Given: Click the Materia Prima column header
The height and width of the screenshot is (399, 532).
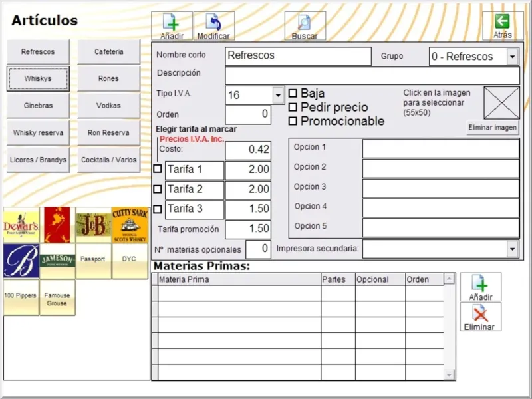Looking at the screenshot, I should click(239, 279).
